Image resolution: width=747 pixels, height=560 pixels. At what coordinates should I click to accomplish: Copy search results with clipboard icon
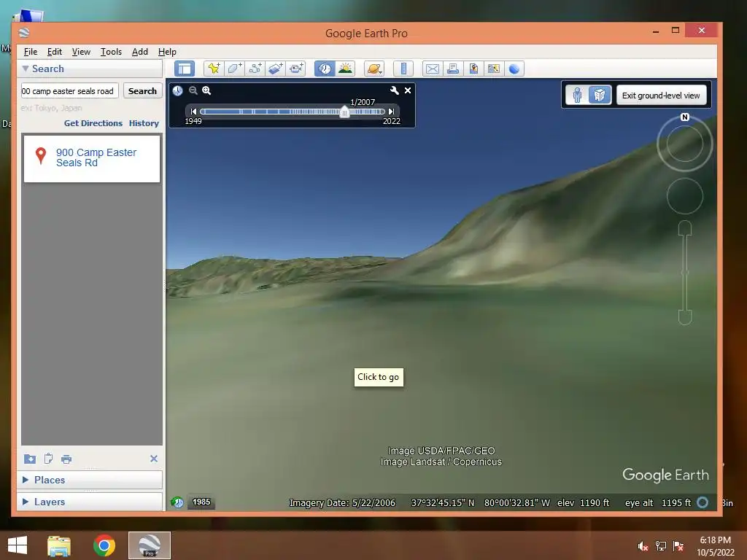coord(48,459)
